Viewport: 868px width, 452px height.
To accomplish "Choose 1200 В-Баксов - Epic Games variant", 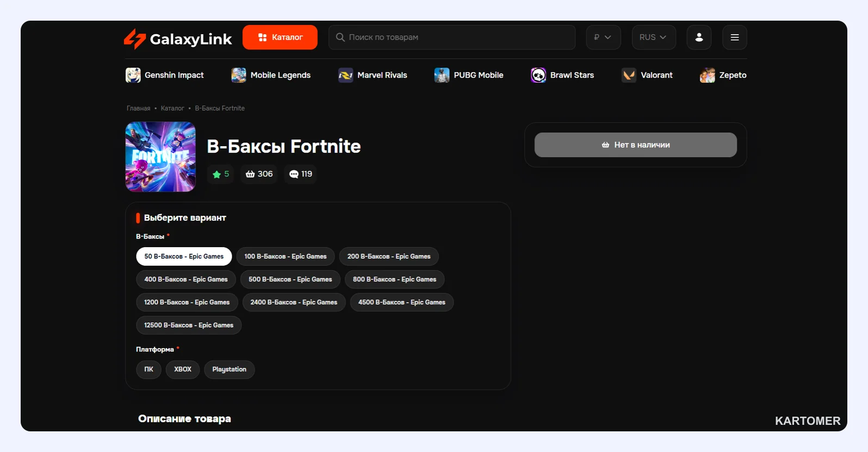I will click(x=187, y=302).
